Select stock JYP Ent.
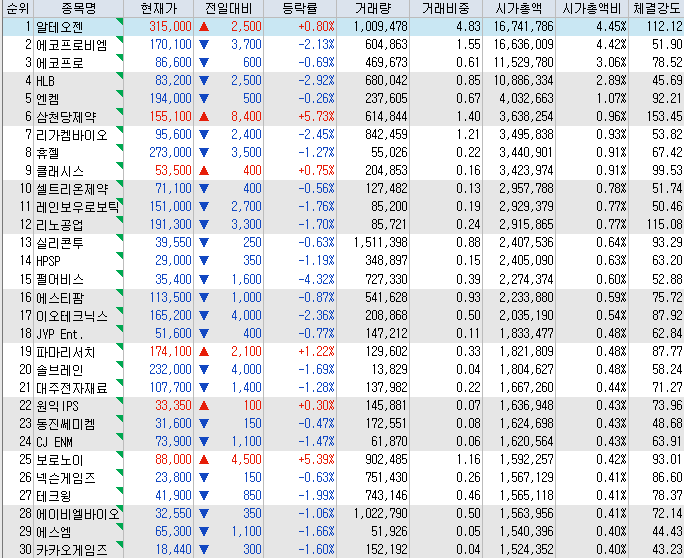 point(60,334)
